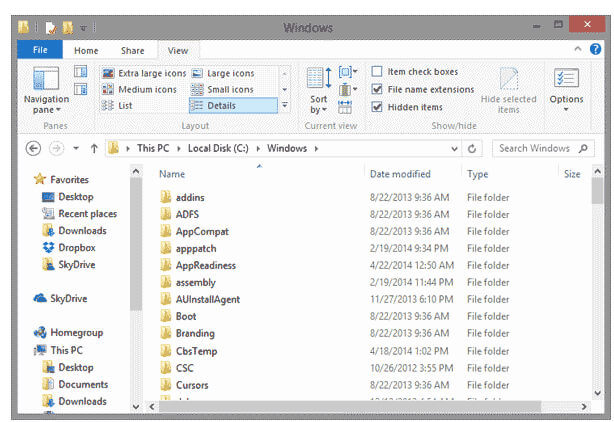Click the New folder quick access icon
Image resolution: width=614 pixels, height=422 pixels.
[68, 27]
